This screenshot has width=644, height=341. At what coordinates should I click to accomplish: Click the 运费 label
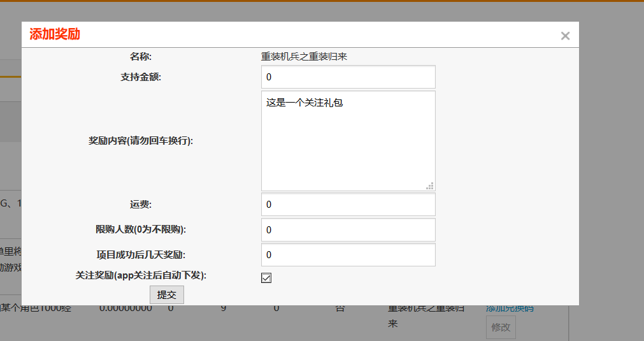(x=141, y=204)
